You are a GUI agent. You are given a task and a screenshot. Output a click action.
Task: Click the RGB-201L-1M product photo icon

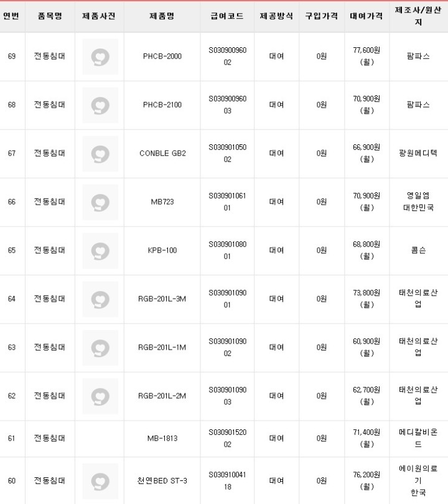pyautogui.click(x=100, y=348)
